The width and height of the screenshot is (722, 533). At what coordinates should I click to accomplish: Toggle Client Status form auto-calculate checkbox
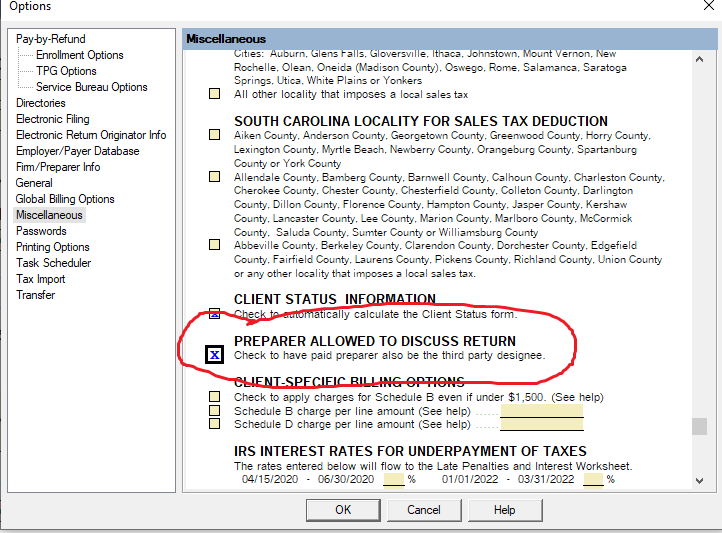214,313
